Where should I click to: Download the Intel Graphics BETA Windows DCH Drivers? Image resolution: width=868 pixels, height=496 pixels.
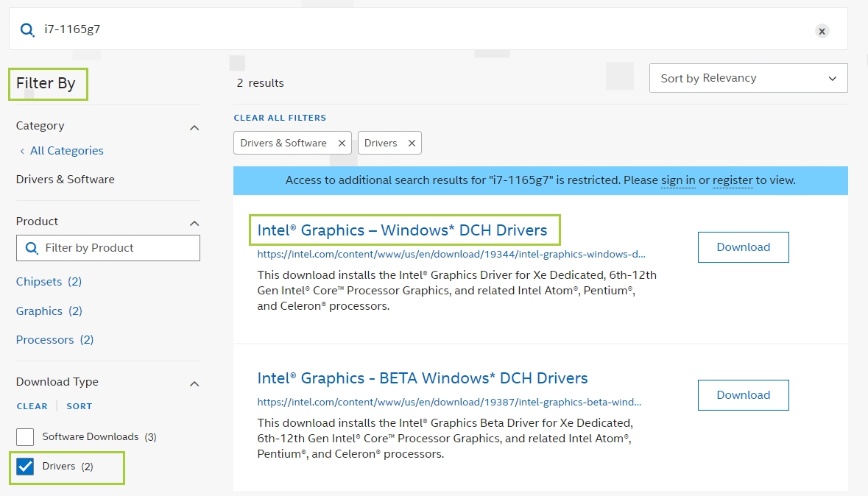(x=743, y=395)
